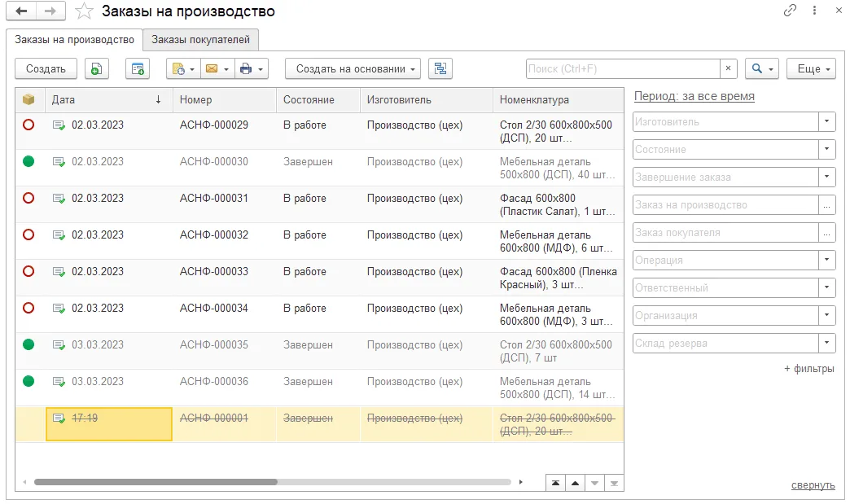Viewport: 850px width, 504px height.
Task: Open the Период: за все время link
Action: click(694, 96)
